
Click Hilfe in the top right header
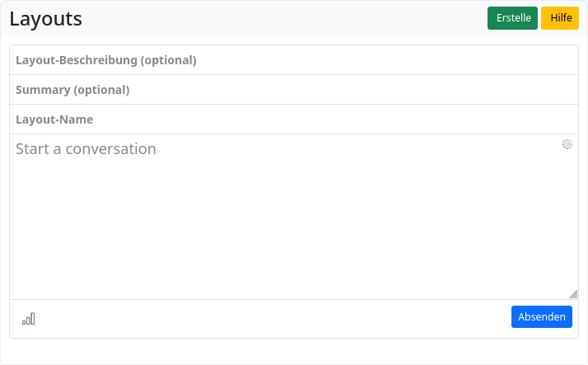point(560,18)
